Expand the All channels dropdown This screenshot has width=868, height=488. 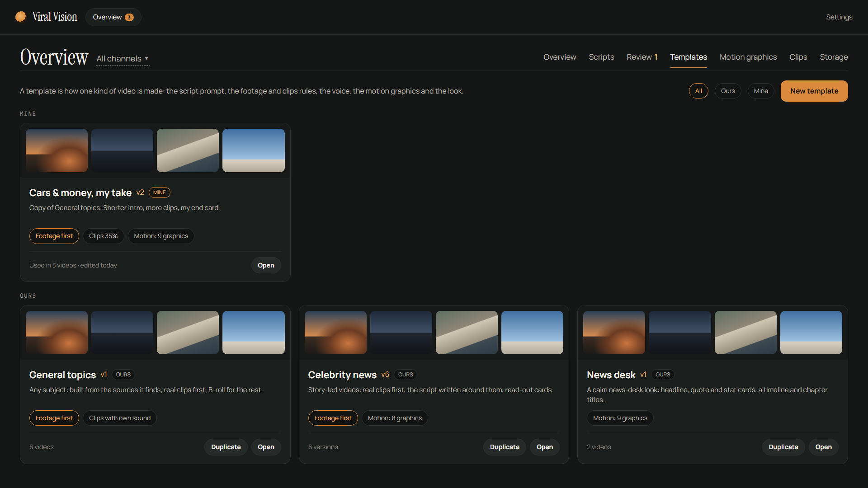coord(123,59)
